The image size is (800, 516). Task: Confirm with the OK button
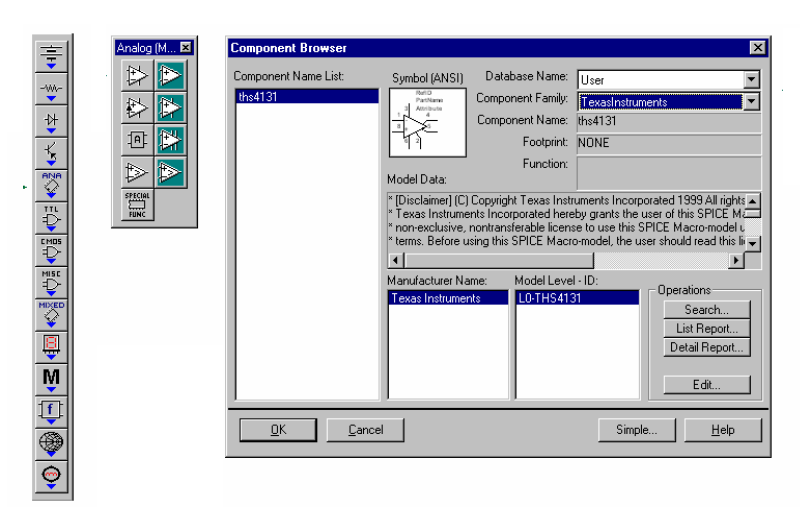click(278, 430)
